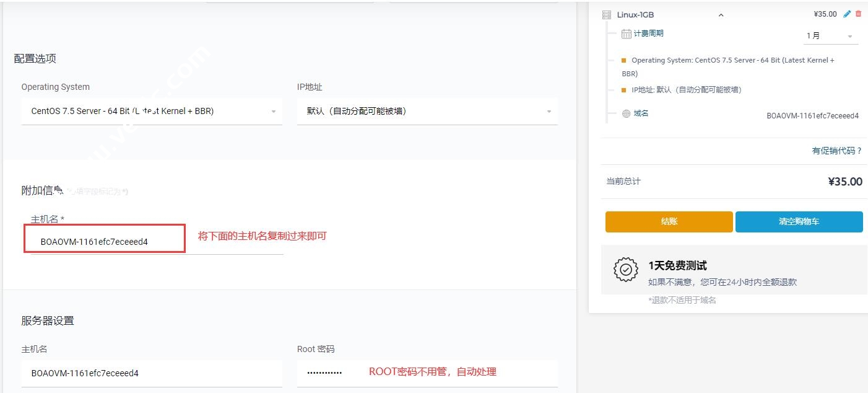Click the 计费周期 label in cart

648,33
